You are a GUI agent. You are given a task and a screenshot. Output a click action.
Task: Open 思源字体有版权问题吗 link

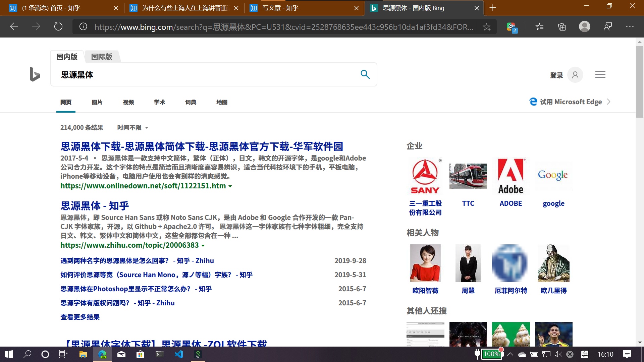[117, 303]
